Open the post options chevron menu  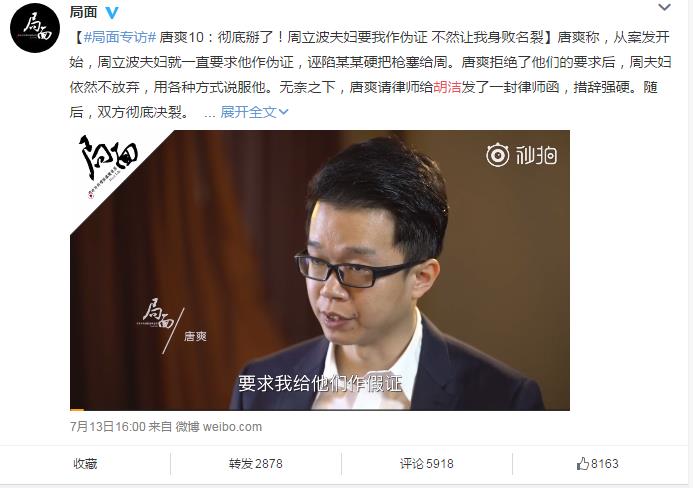point(664,7)
